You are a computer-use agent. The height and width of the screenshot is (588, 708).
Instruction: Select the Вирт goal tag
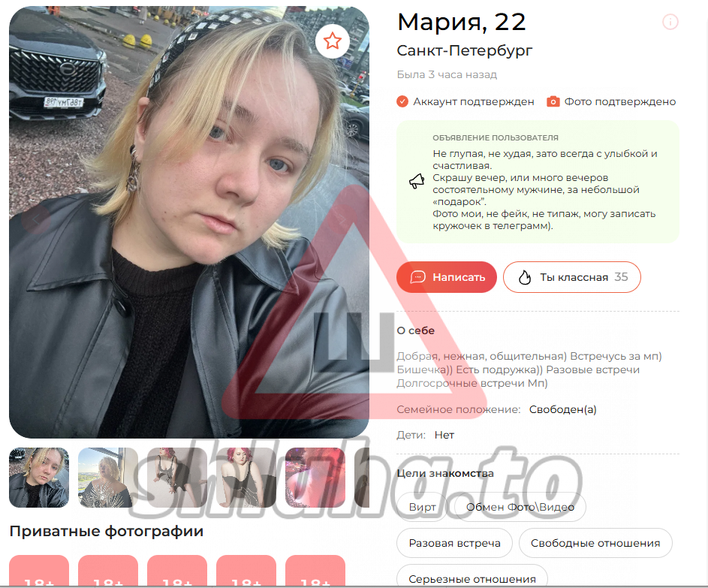[x=422, y=507]
